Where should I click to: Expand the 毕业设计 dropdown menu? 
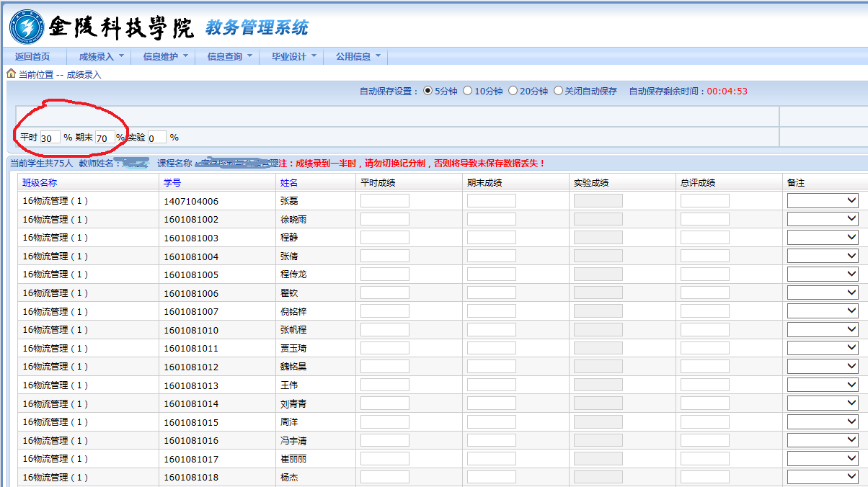coord(293,57)
